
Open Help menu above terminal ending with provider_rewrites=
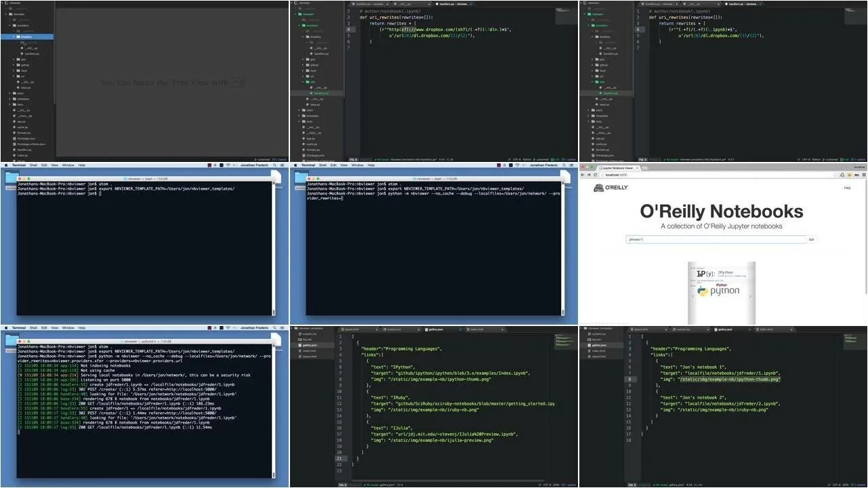click(371, 165)
